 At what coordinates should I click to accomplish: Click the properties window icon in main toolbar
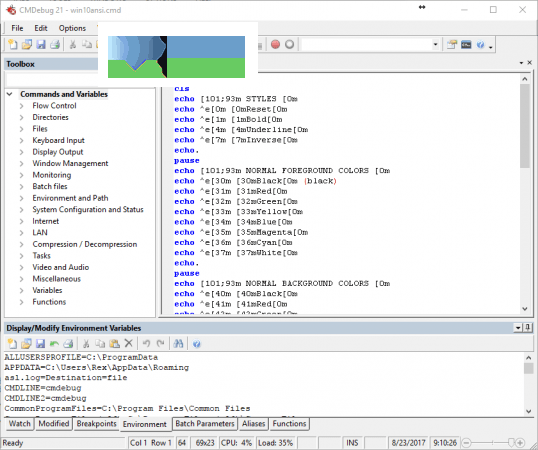point(452,45)
